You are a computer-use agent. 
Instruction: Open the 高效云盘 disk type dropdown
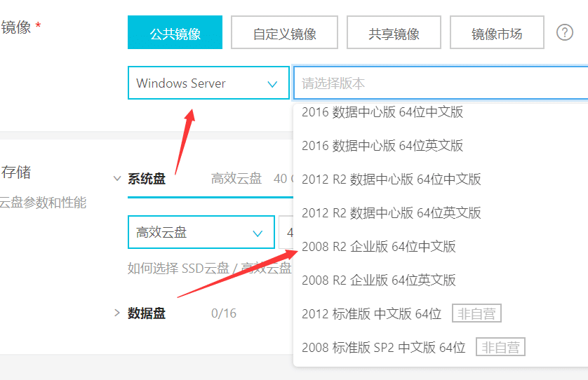coord(201,232)
